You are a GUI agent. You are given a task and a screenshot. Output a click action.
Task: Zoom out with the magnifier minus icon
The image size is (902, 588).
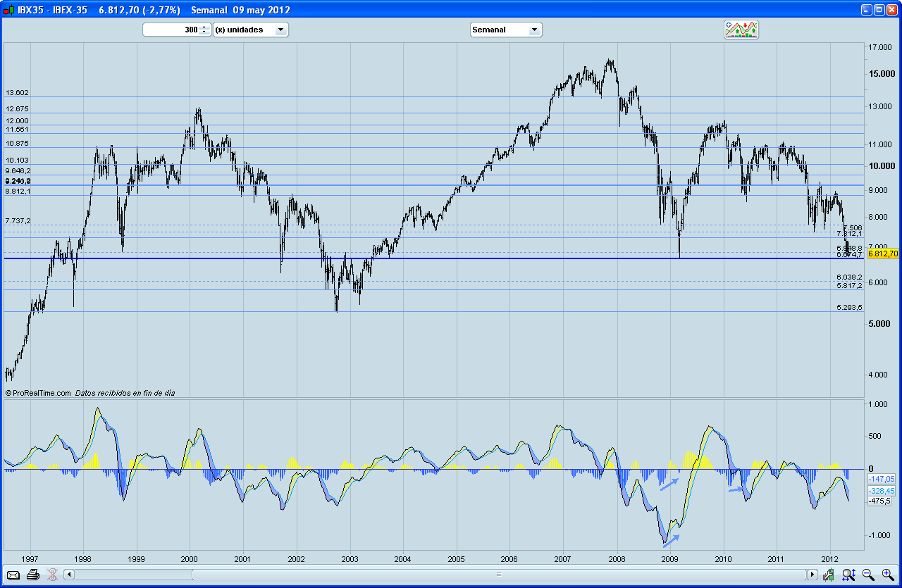click(867, 575)
